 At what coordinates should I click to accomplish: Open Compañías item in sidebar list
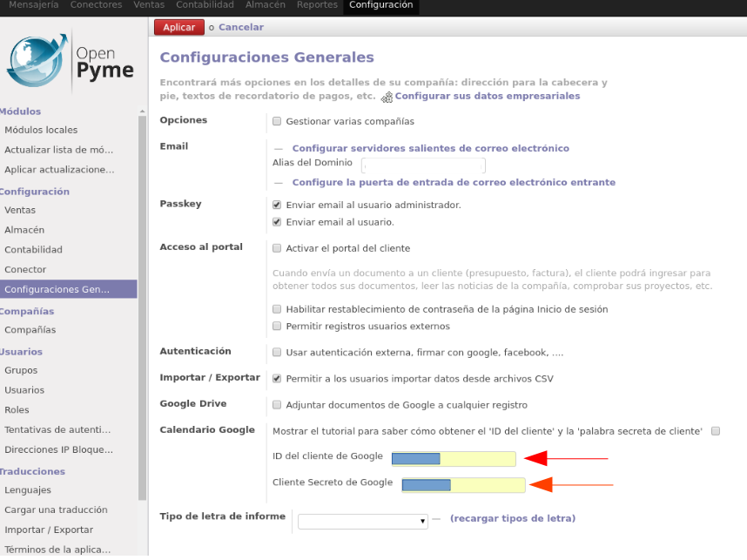click(30, 330)
